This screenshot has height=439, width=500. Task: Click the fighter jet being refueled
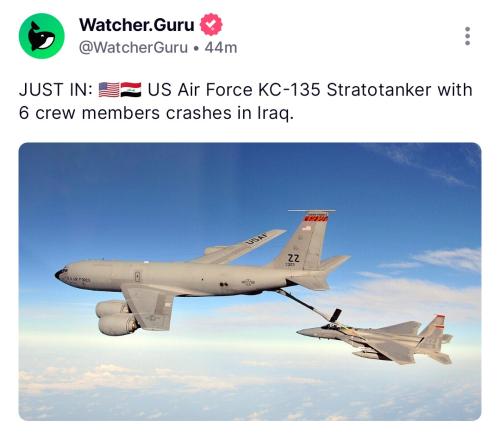(x=377, y=338)
